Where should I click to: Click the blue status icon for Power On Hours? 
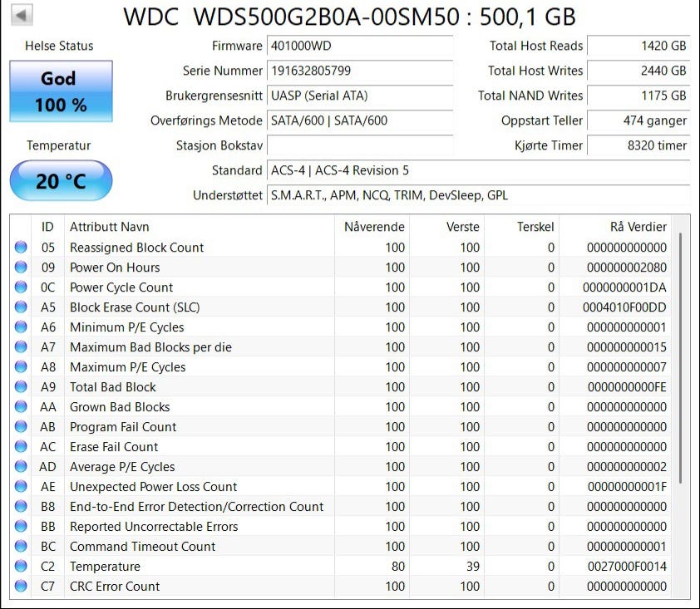pyautogui.click(x=21, y=268)
